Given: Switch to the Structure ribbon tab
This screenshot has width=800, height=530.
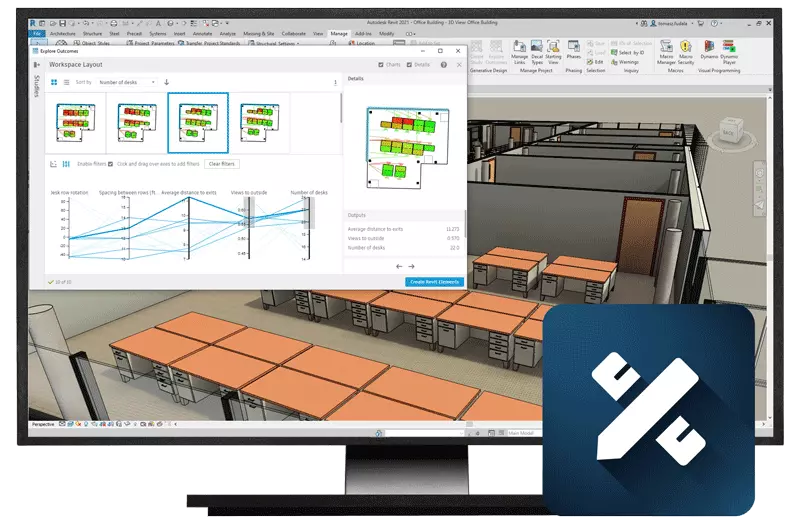Looking at the screenshot, I should tap(92, 34).
